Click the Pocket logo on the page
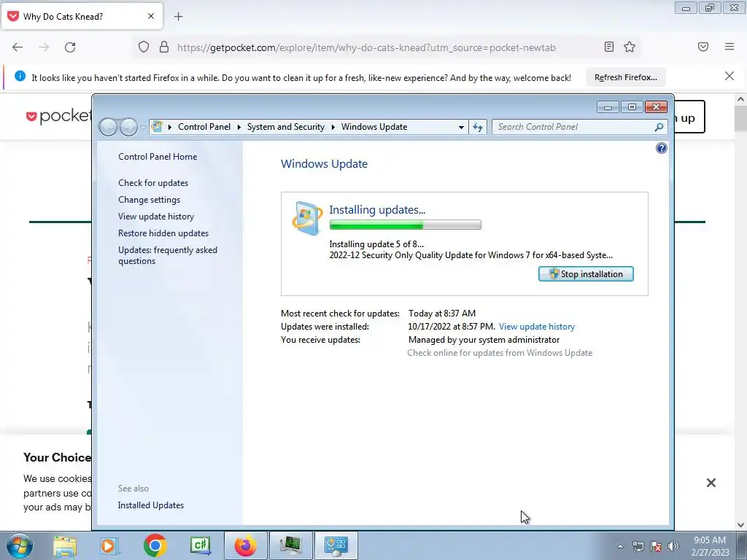Viewport: 747px width, 560px height. pyautogui.click(x=58, y=116)
